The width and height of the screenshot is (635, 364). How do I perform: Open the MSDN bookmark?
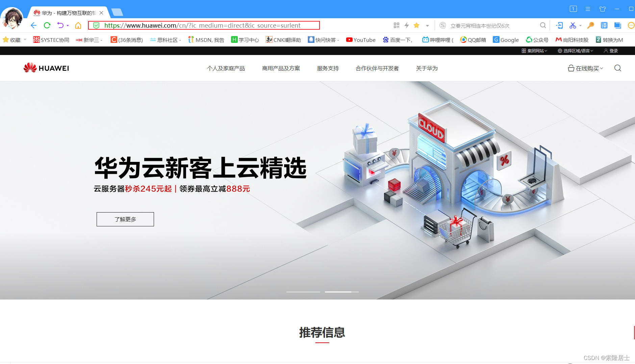click(x=206, y=40)
